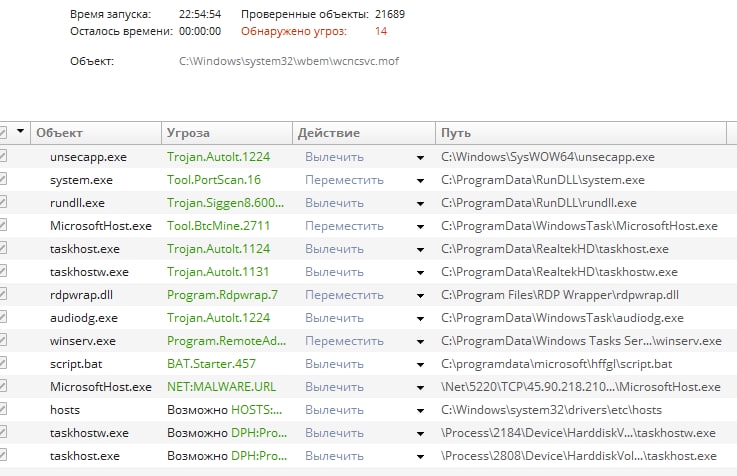Open action dropdown arrow for winserv.exe
The width and height of the screenshot is (737, 476).
[420, 342]
